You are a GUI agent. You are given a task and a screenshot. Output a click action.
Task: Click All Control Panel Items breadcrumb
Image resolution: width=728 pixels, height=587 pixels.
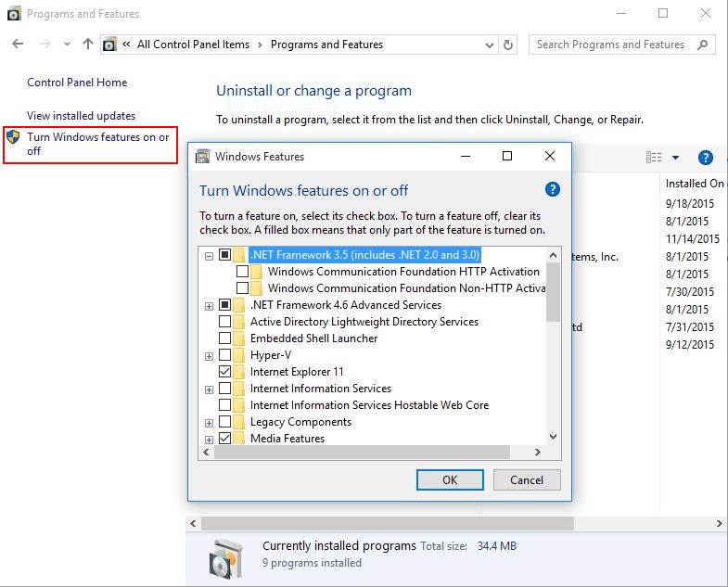pyautogui.click(x=193, y=45)
